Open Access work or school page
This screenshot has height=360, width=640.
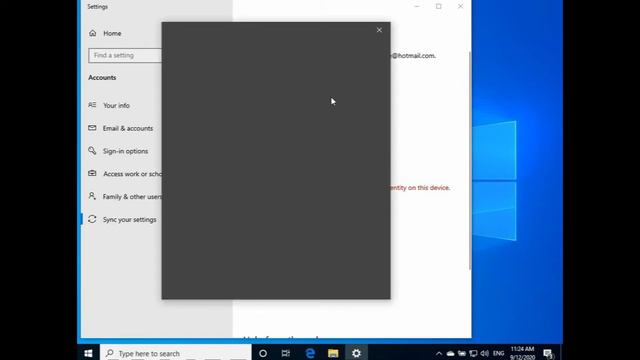click(x=132, y=174)
